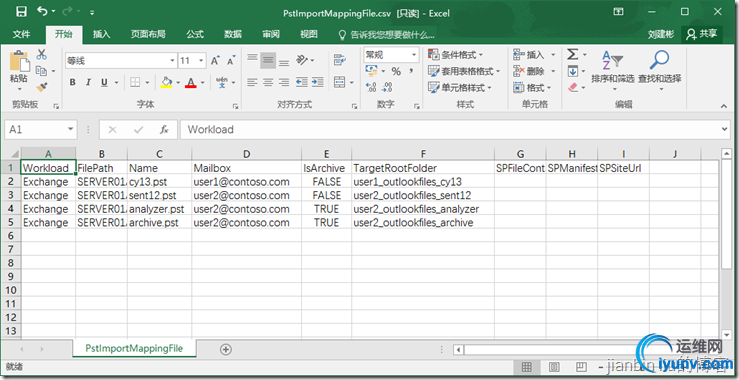This screenshot has width=739, height=380.
Task: Switch to Page Break Preview icon
Action: [581, 367]
